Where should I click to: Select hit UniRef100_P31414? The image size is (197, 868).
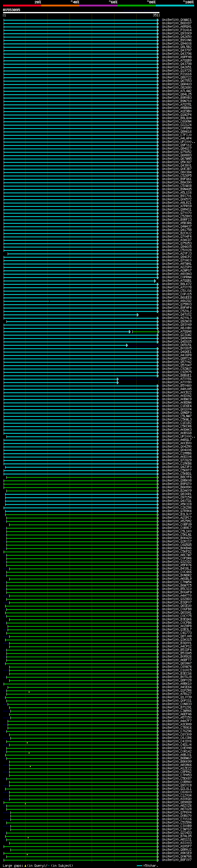click(176, 30)
